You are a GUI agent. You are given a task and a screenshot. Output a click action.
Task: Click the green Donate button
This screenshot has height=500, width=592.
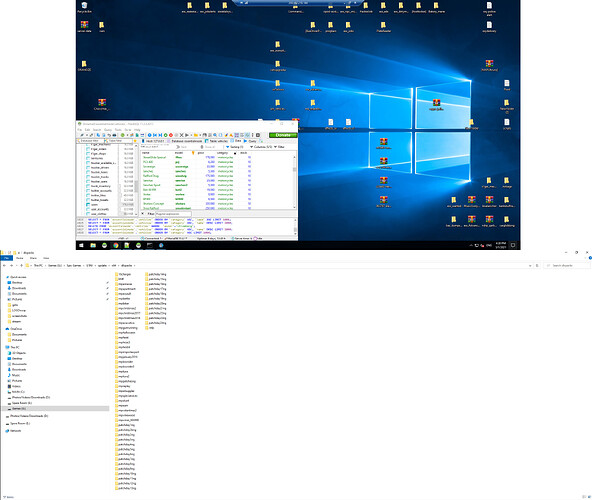(x=283, y=135)
